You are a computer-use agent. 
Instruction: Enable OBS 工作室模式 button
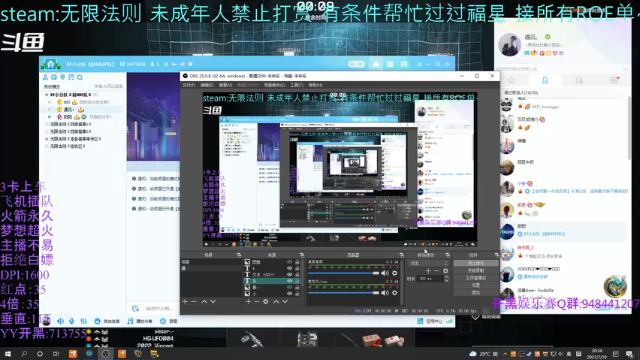(x=476, y=278)
